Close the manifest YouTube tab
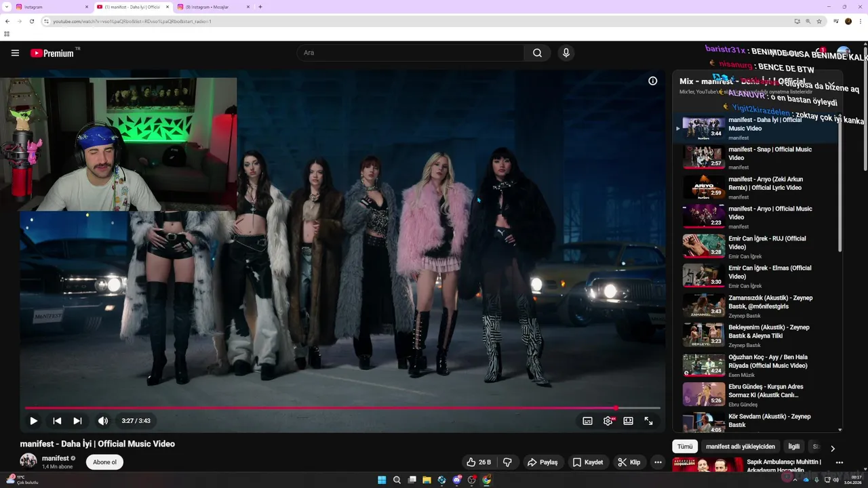 pyautogui.click(x=167, y=7)
